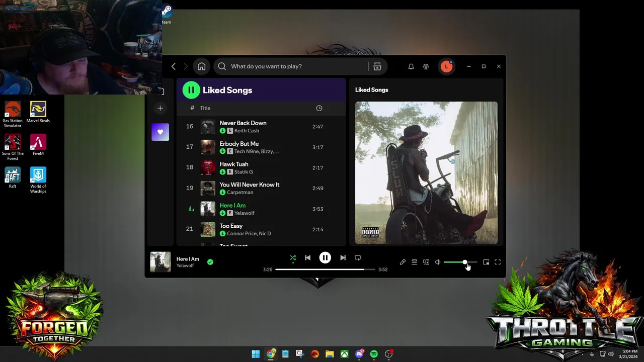Open artist link Carpetman
The image size is (644, 362).
(x=240, y=193)
